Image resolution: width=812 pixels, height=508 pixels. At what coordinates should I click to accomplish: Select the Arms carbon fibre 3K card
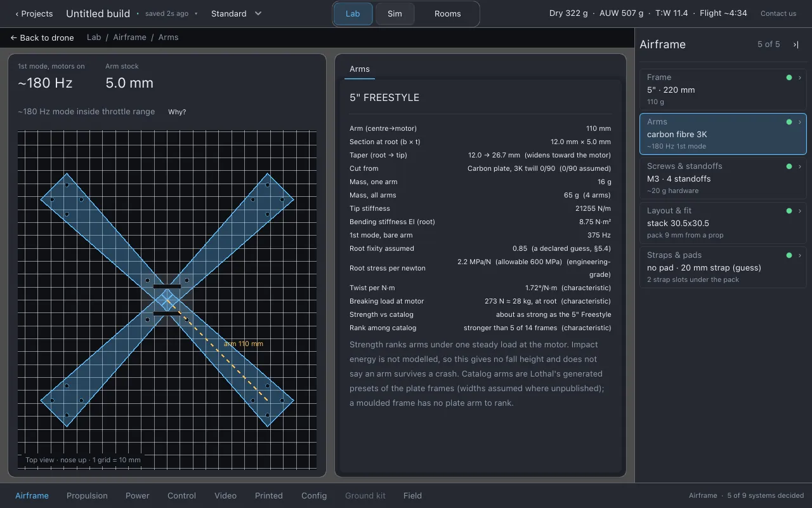pyautogui.click(x=723, y=134)
